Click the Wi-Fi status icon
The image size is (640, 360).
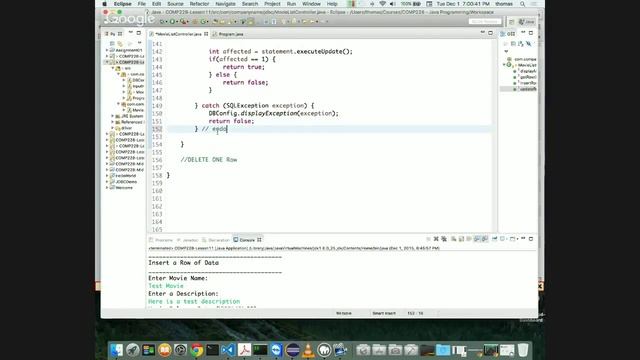pyautogui.click(x=382, y=4)
